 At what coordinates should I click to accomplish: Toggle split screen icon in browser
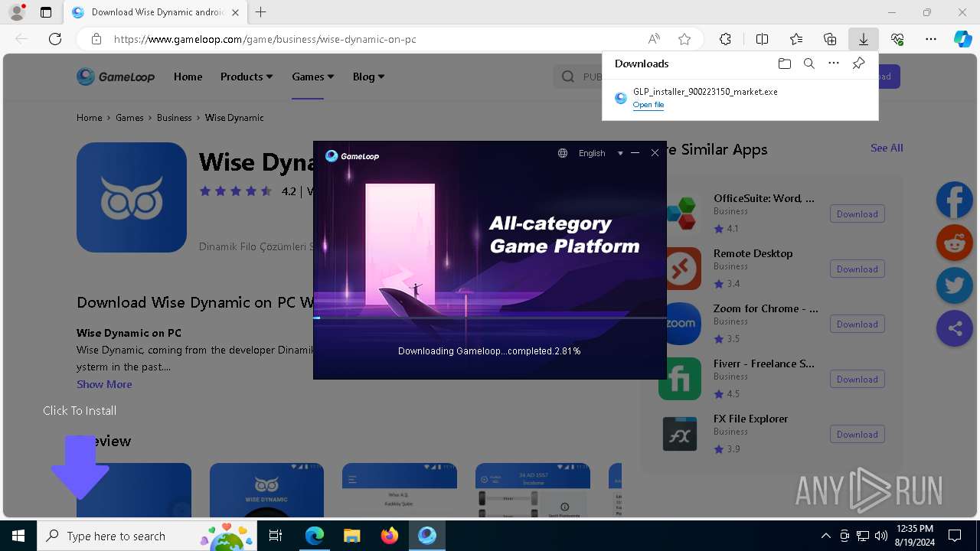(762, 39)
